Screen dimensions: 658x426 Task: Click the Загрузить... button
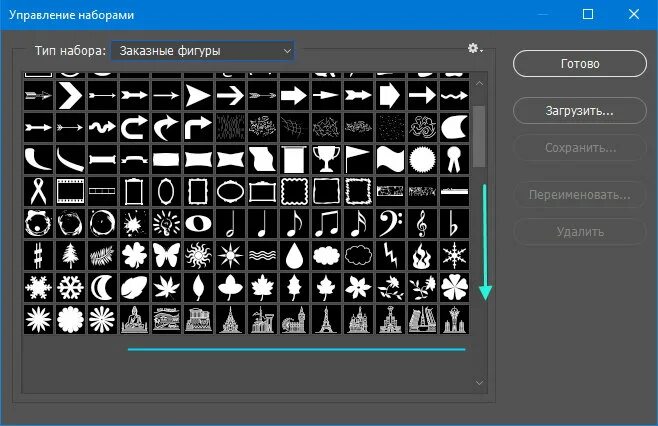pos(580,111)
